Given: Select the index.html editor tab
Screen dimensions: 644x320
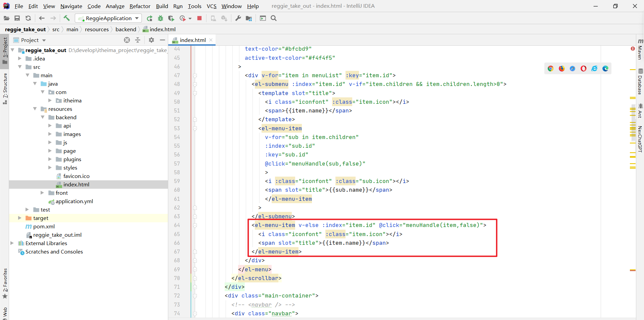Looking at the screenshot, I should [x=193, y=40].
